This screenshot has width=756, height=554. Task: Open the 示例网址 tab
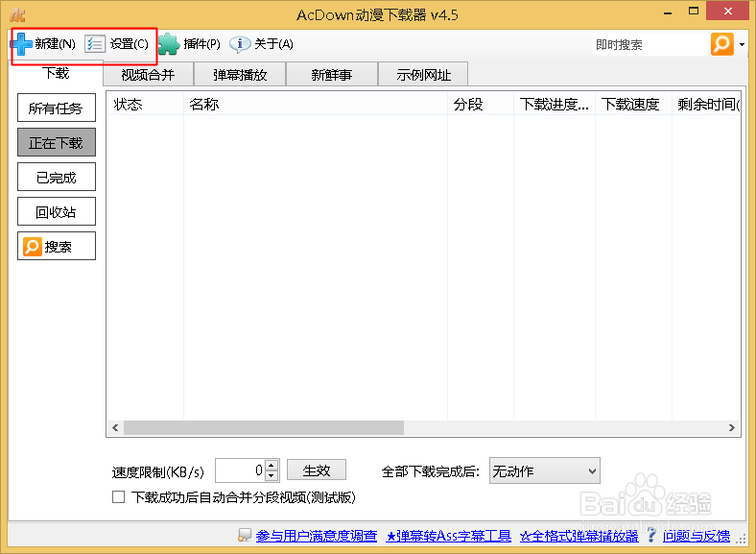[423, 74]
